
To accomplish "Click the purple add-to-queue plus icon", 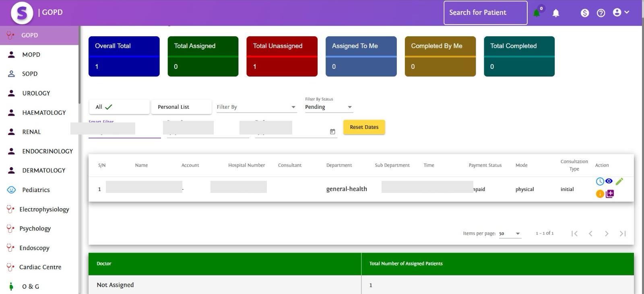I will click(610, 194).
